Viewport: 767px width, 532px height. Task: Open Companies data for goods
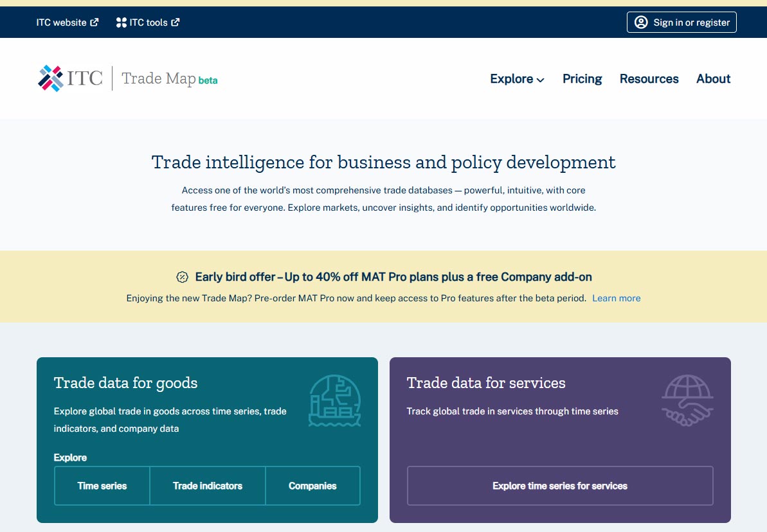pos(312,486)
